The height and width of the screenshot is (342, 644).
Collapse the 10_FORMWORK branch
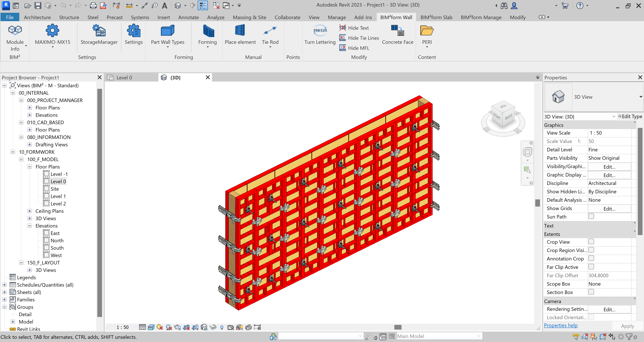13,152
